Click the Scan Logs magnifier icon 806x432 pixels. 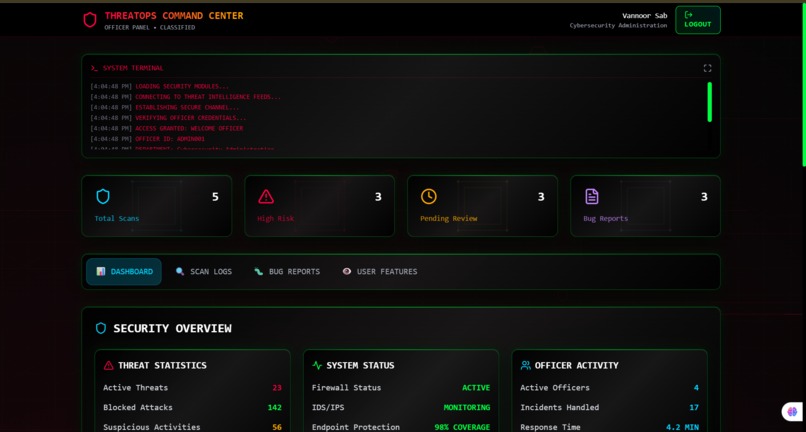point(180,271)
